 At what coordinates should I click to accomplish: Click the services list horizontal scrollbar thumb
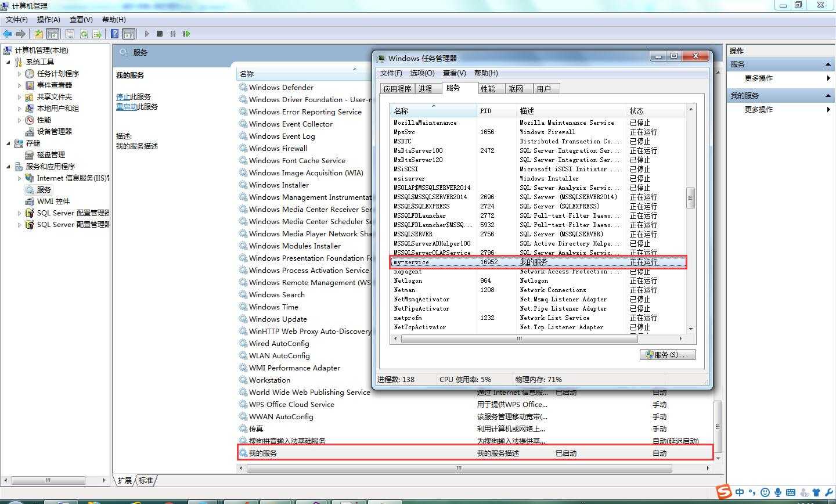pyautogui.click(x=459, y=468)
